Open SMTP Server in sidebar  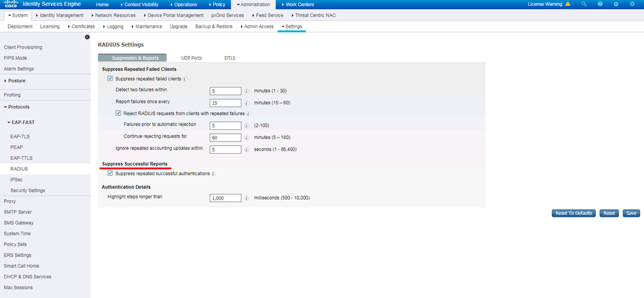pyautogui.click(x=17, y=212)
